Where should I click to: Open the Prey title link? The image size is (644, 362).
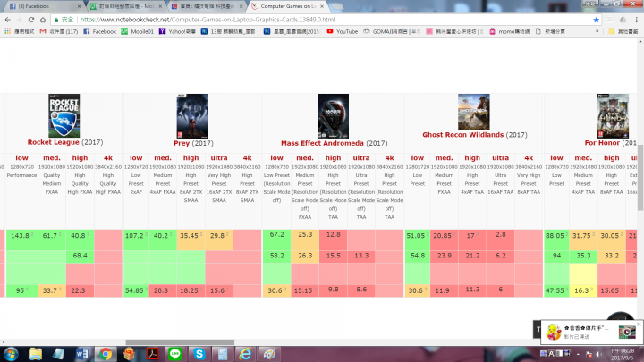point(182,143)
